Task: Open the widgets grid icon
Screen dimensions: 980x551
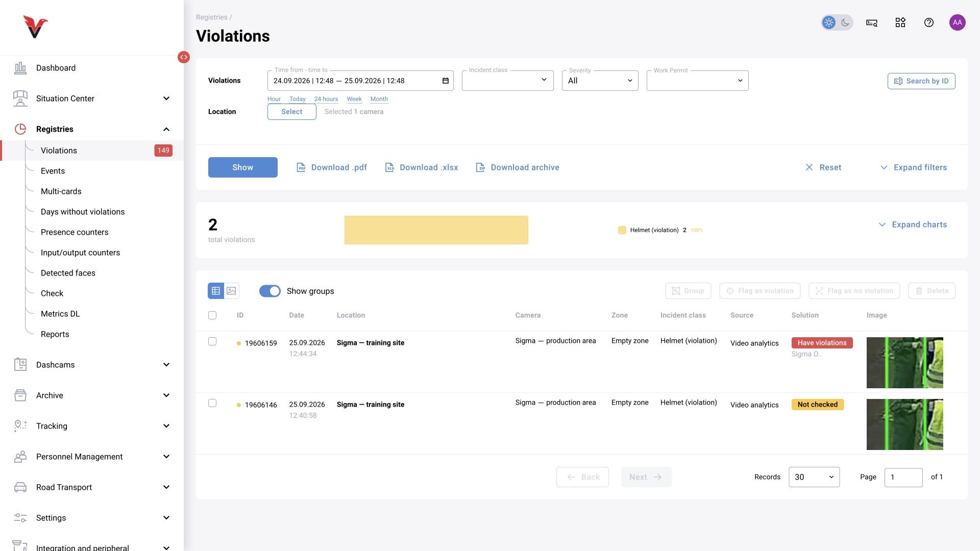Action: click(900, 22)
